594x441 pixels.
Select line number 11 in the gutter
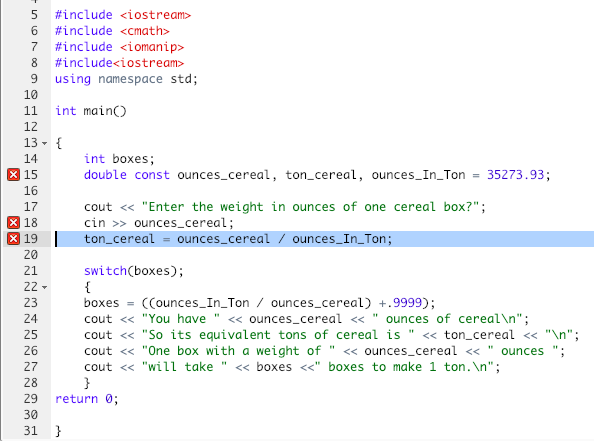(x=31, y=111)
